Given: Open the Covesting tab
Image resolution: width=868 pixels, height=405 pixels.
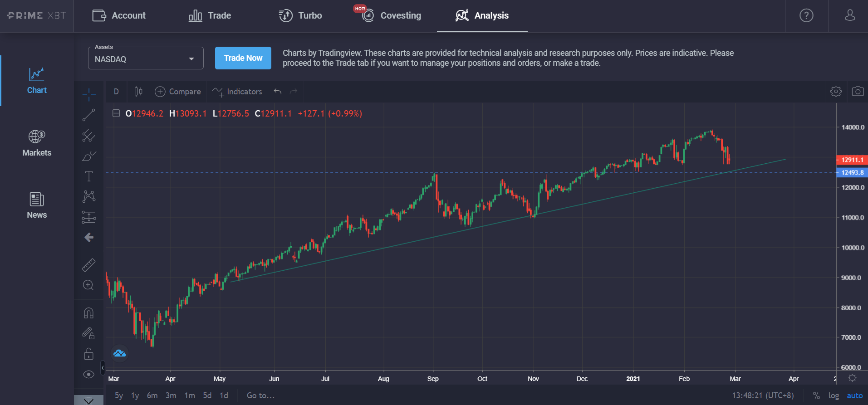Looking at the screenshot, I should (x=392, y=16).
